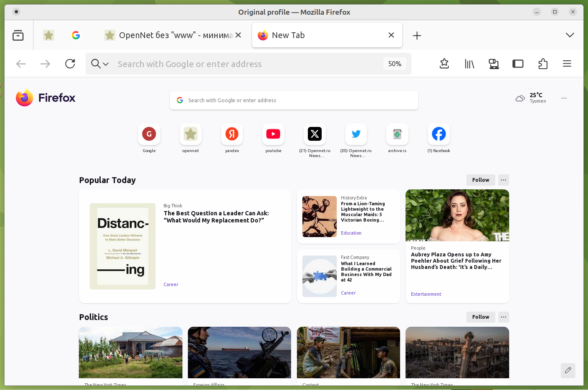588x390 pixels.
Task: Reset the 50% zoom level indicator
Action: click(394, 64)
